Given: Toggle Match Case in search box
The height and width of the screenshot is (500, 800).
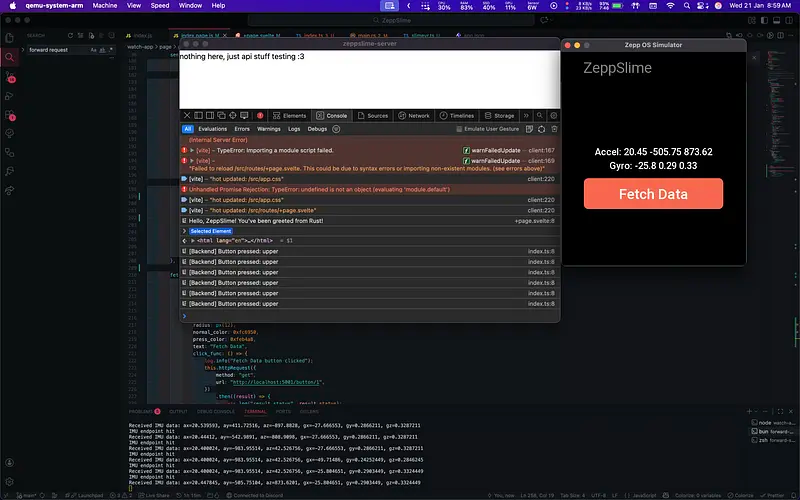Looking at the screenshot, I should click(x=95, y=49).
